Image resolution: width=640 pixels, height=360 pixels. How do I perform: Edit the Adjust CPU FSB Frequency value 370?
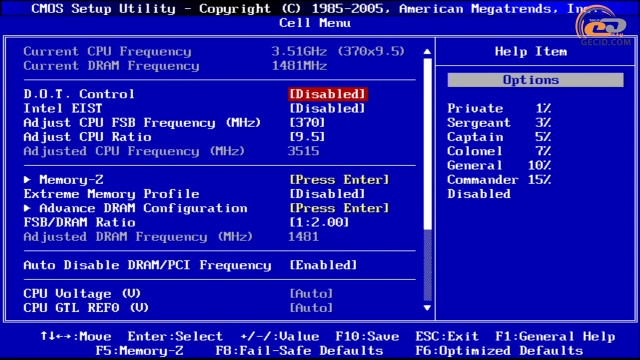[x=307, y=123]
